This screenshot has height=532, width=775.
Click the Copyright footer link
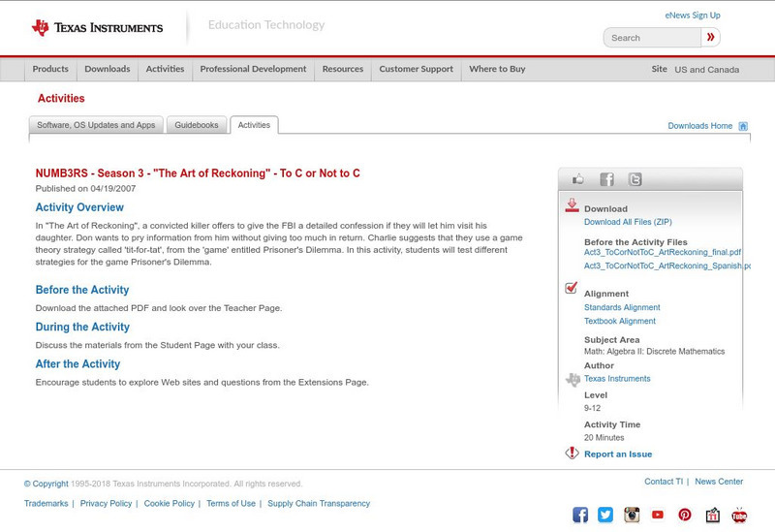click(x=46, y=484)
